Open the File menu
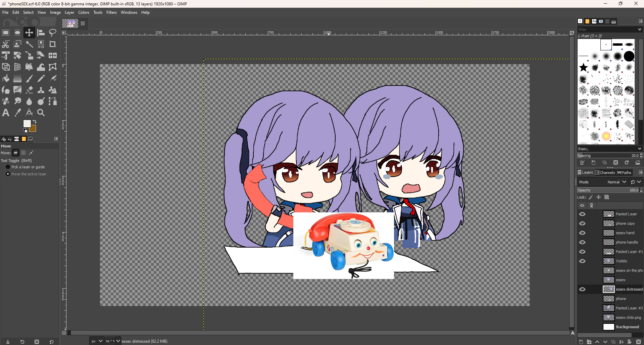Image resolution: width=644 pixels, height=345 pixels. [x=5, y=12]
